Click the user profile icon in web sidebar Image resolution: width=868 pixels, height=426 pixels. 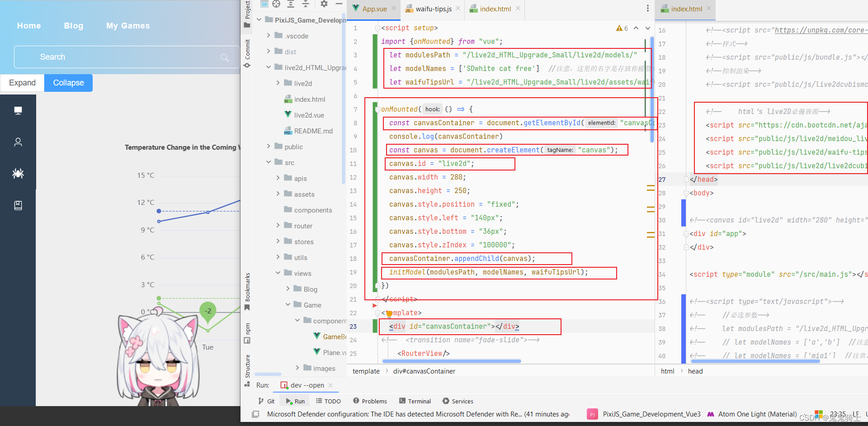[18, 142]
